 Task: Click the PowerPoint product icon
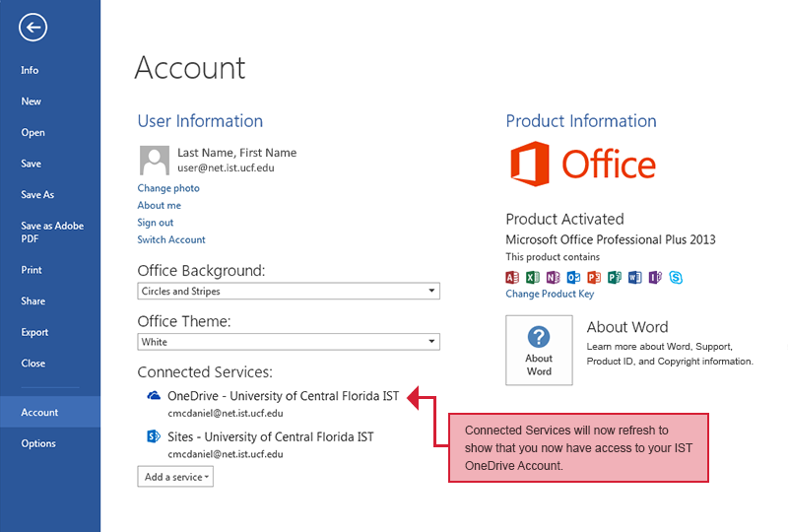coord(594,277)
